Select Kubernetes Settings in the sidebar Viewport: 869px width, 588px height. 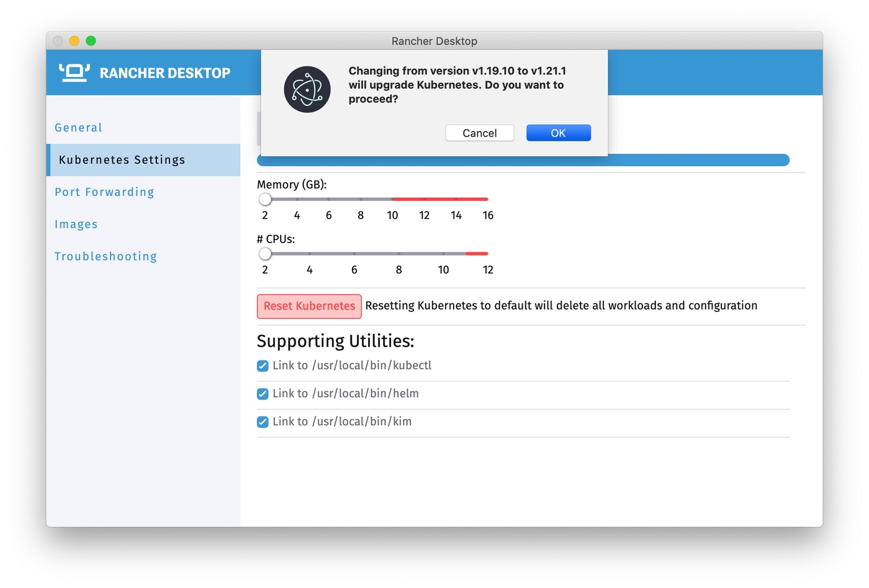pos(122,159)
